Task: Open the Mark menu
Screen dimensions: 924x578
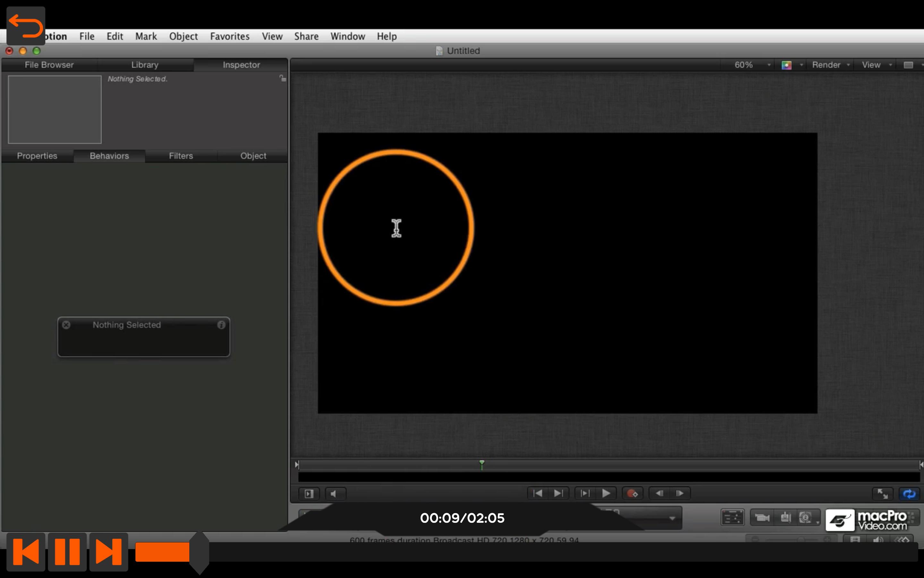Action: pos(146,36)
